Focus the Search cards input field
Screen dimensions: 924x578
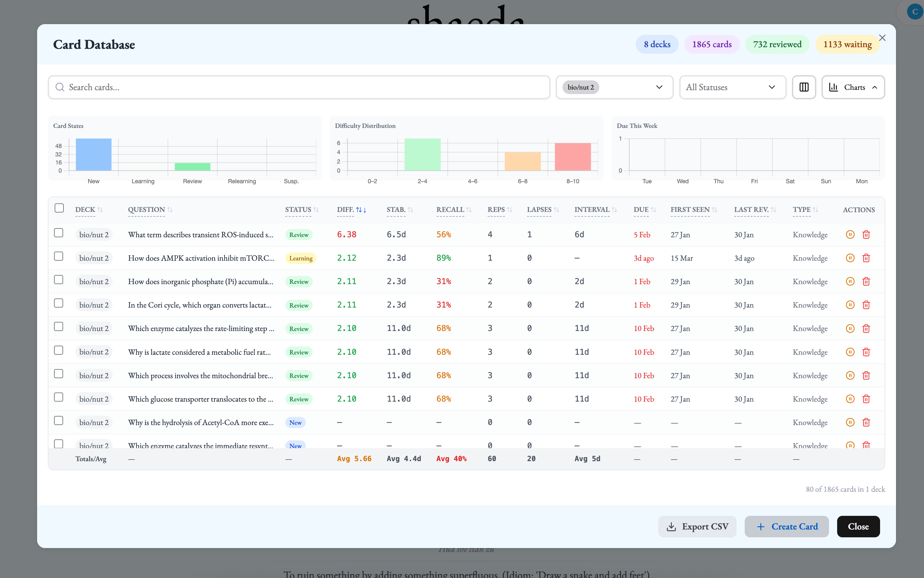pos(298,87)
